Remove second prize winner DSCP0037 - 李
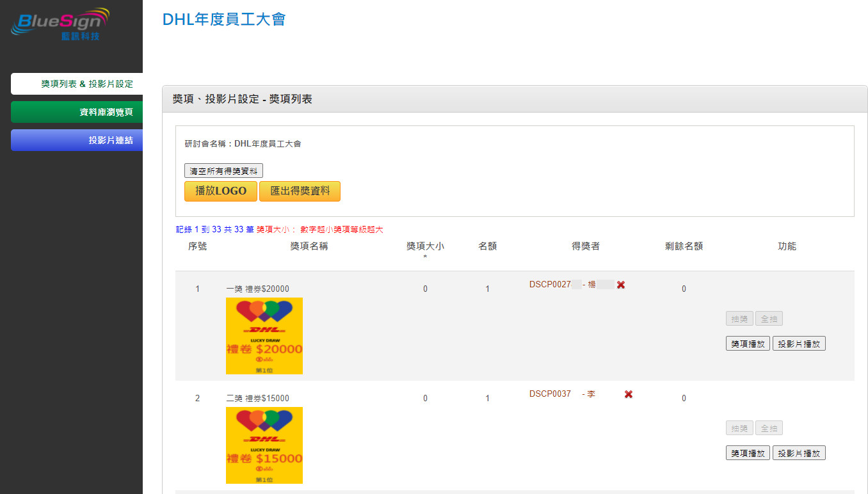Viewport: 868px width, 494px height. click(x=627, y=394)
